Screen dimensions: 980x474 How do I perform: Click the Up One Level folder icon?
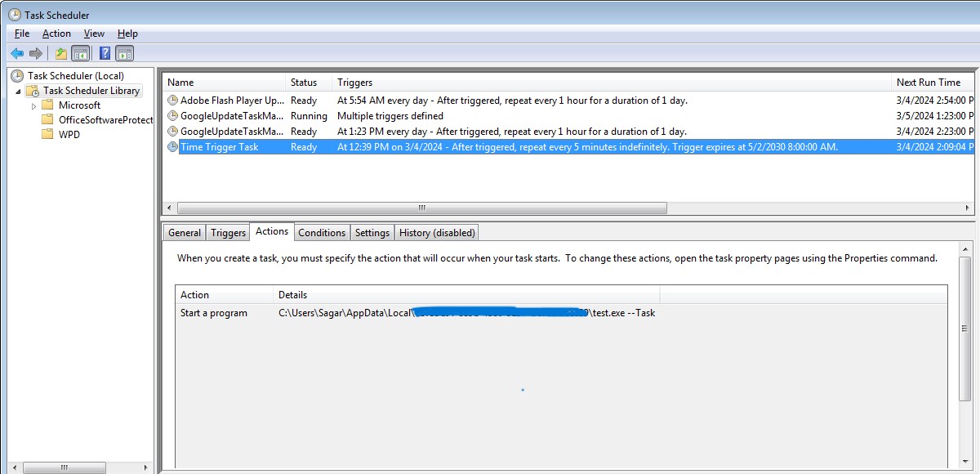[60, 54]
